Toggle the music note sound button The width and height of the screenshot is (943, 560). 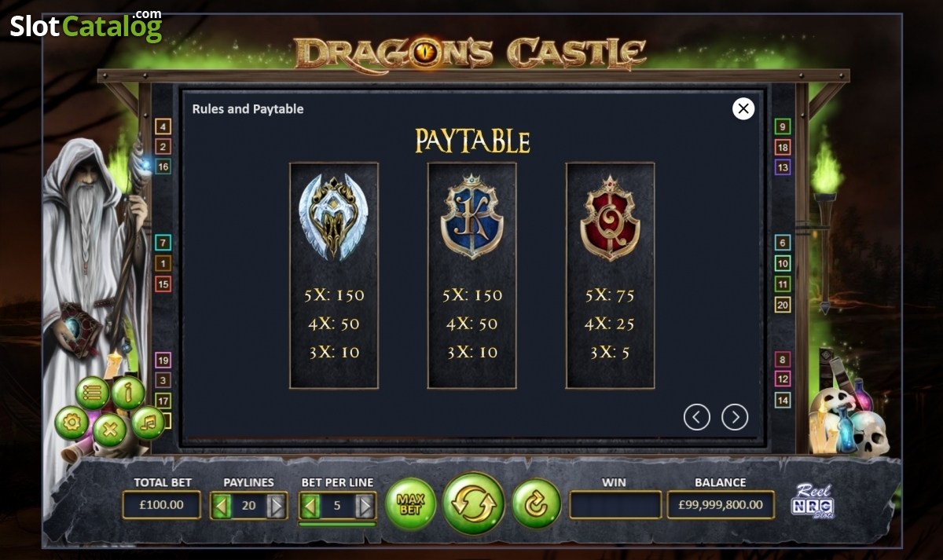[x=148, y=423]
